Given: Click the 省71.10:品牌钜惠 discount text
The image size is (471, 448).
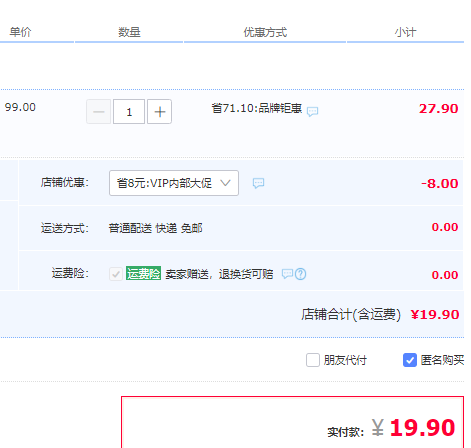Looking at the screenshot, I should [x=257, y=108].
